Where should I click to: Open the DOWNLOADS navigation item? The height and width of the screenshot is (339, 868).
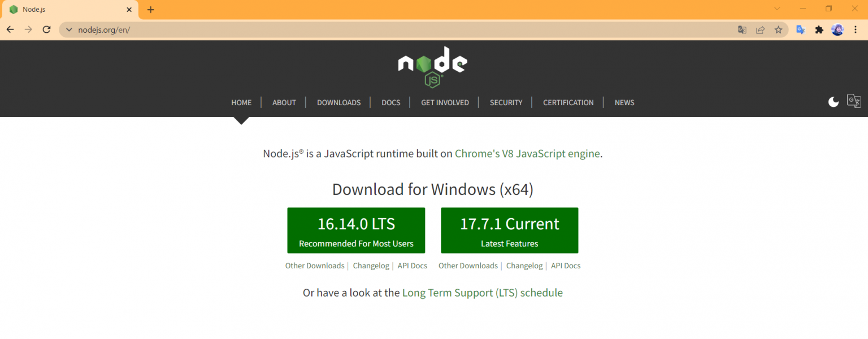click(x=338, y=102)
